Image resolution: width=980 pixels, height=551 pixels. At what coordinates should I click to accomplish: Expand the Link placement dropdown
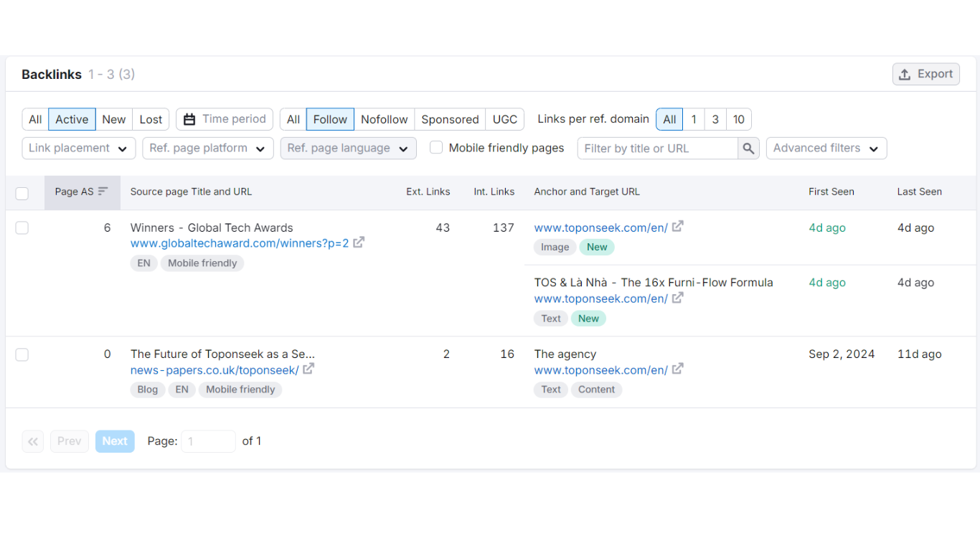click(79, 149)
